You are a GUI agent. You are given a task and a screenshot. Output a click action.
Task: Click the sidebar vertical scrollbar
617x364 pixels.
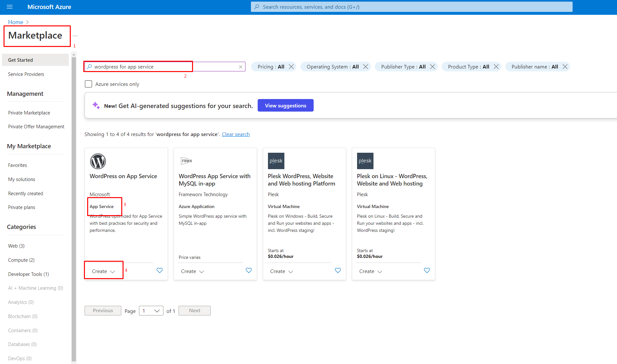tap(74, 206)
